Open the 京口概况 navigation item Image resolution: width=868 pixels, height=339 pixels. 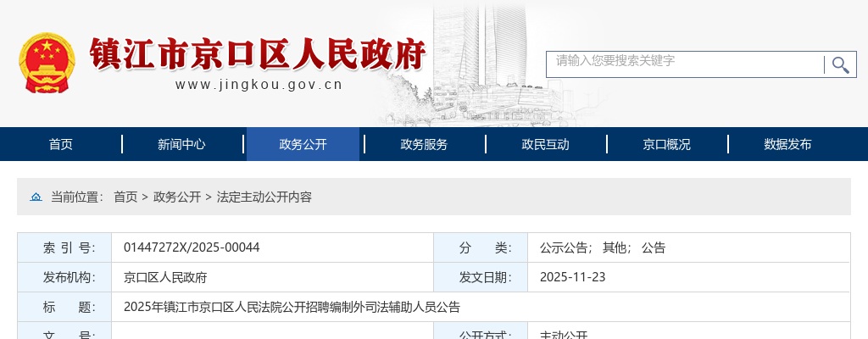pos(666,144)
